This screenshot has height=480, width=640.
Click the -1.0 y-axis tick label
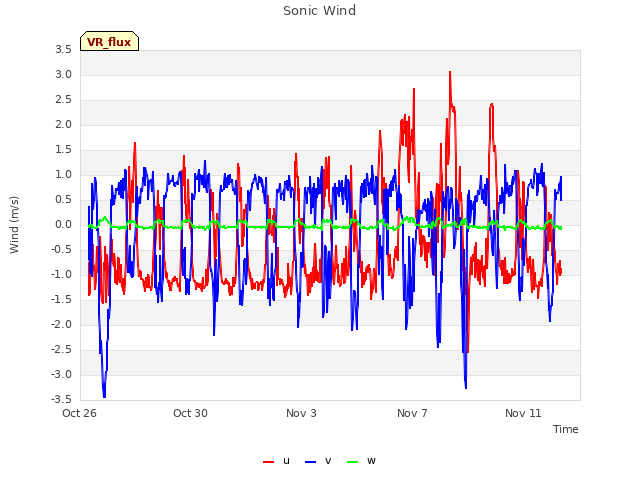[x=62, y=275]
